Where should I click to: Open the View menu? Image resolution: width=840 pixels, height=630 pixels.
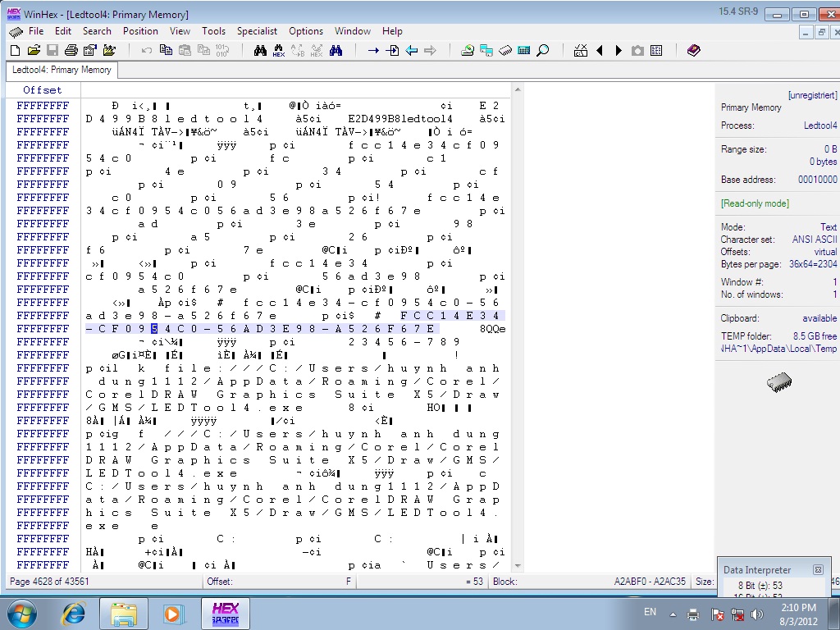click(180, 31)
